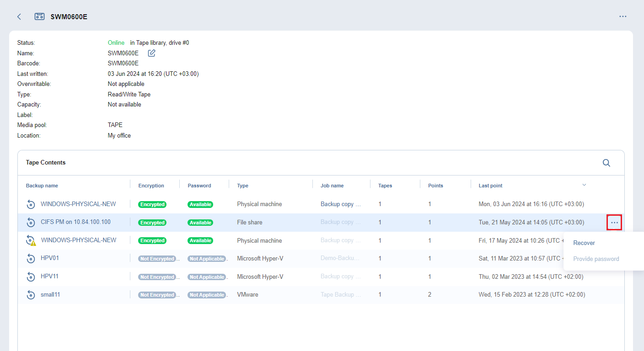Click the recovery clock icon next to HPV01

[31, 258]
